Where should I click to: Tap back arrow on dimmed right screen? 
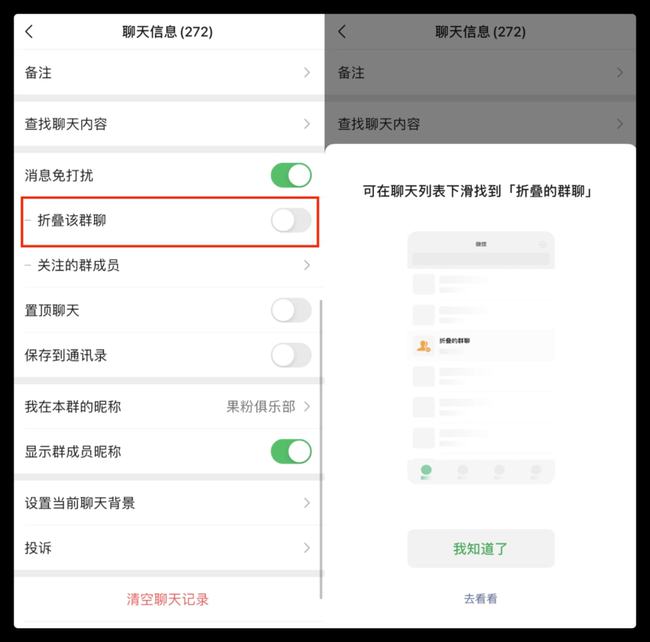(342, 31)
